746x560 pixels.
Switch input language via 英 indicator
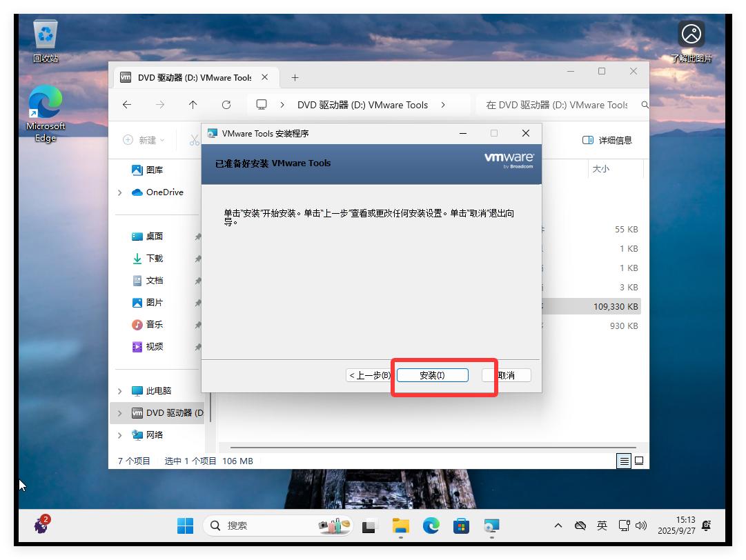[601, 525]
